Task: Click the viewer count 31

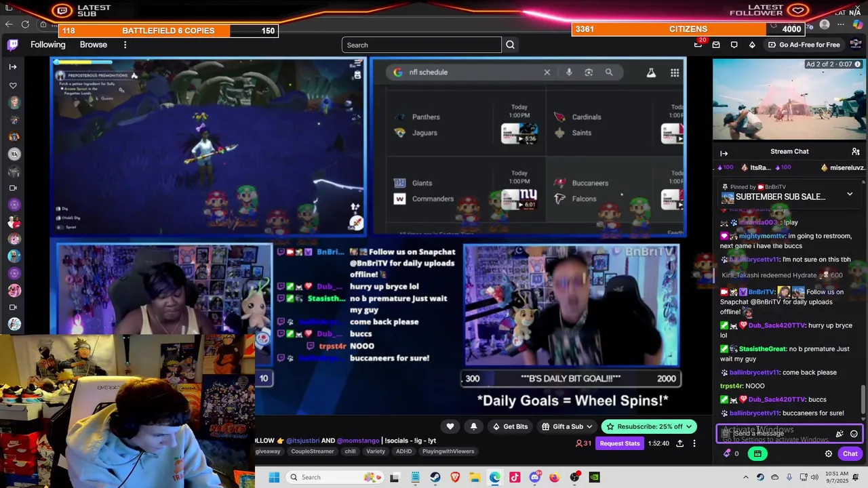Action: (x=583, y=443)
